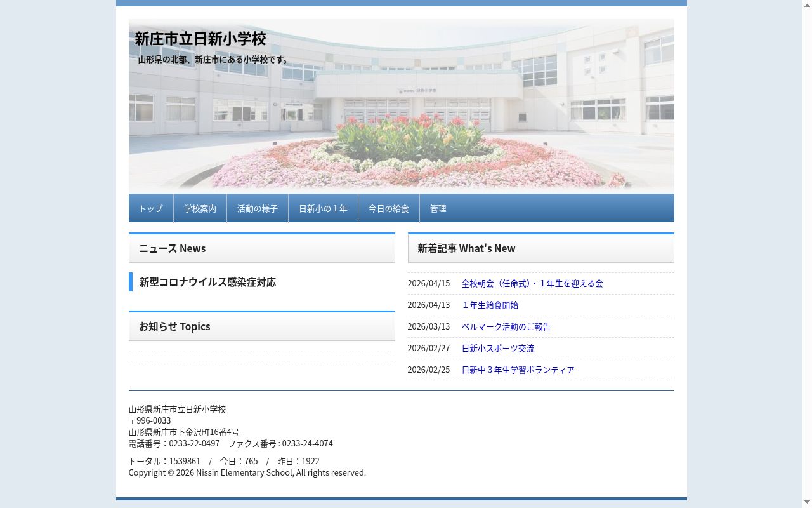Click the tagline 山形県の北部、新庄市にある小学校です。
Viewport: 812px width, 508px height.
(214, 60)
